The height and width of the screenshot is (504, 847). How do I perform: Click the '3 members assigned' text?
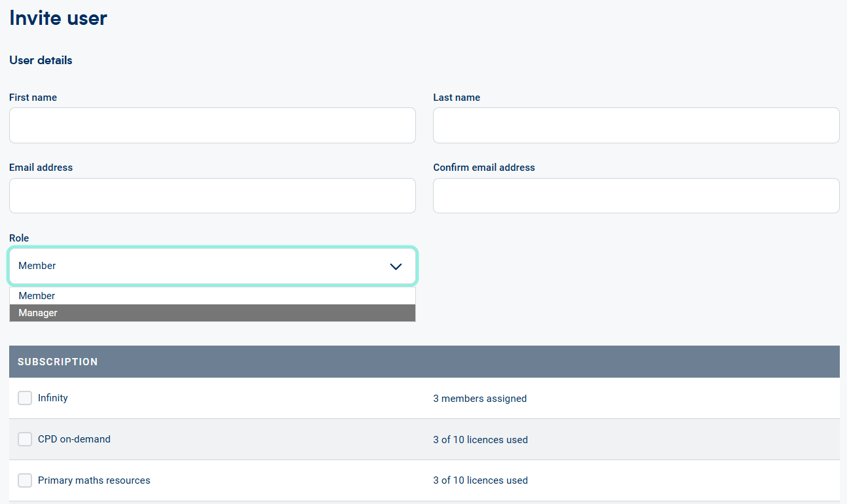coord(480,399)
